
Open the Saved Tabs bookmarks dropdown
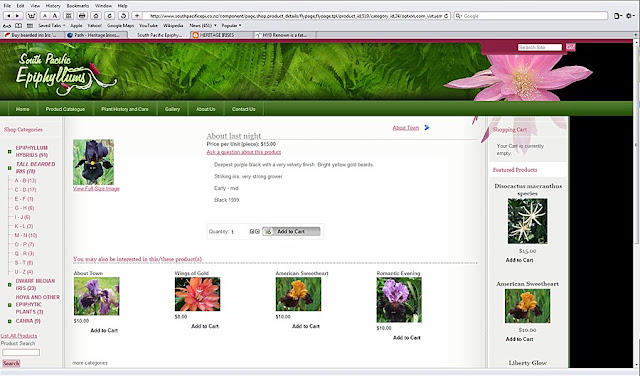51,25
